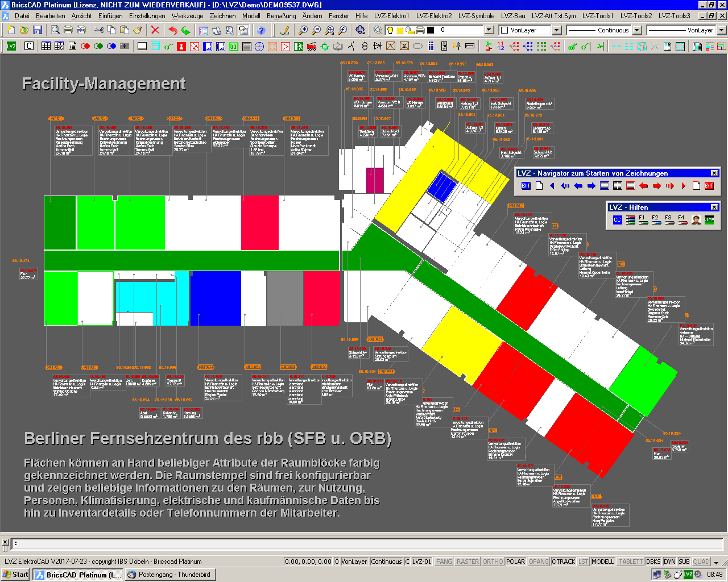
Task: Click the red X Delete icon
Action: tap(155, 30)
